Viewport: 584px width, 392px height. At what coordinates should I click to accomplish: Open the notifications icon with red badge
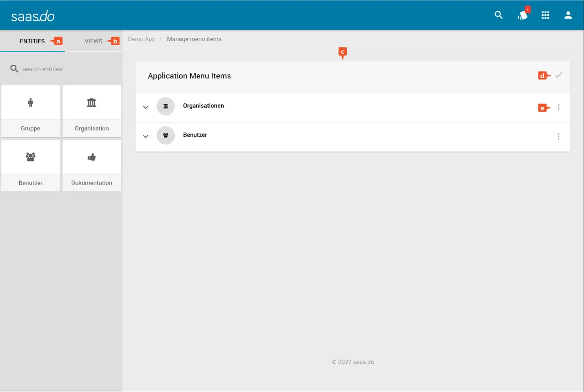(522, 15)
